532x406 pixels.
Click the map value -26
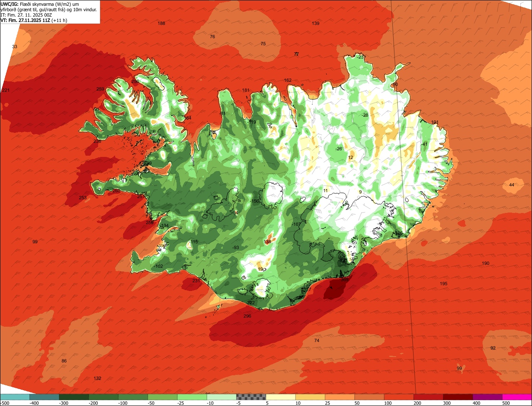point(339,149)
